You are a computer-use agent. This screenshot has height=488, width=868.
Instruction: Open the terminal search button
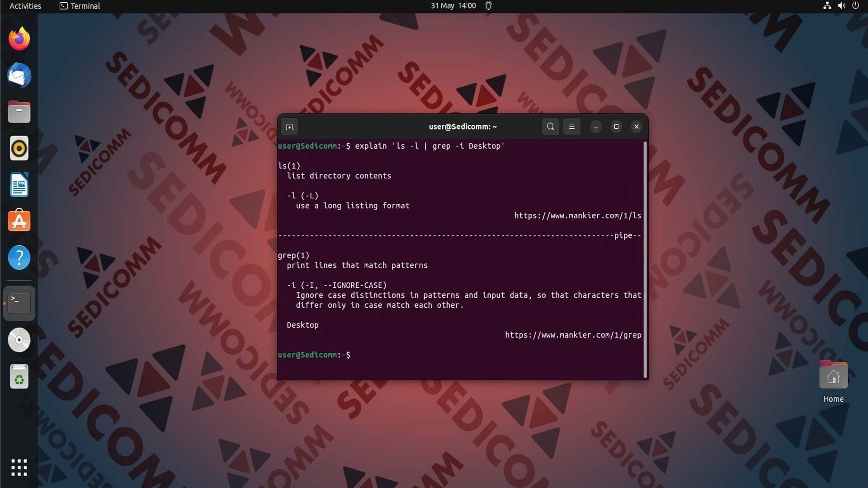[550, 127]
